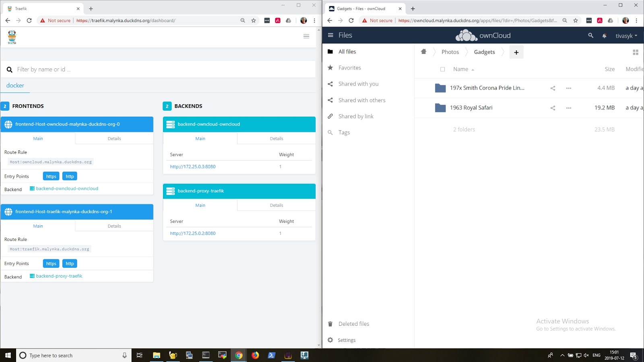This screenshot has width=644, height=362.
Task: Open the profile avatar in the ownCloud browser window
Action: coord(625,21)
